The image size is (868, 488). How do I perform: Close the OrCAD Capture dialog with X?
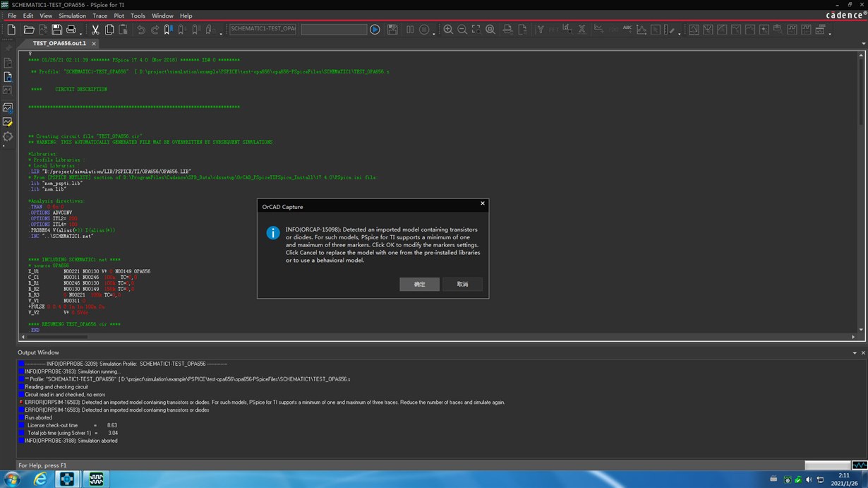[483, 203]
